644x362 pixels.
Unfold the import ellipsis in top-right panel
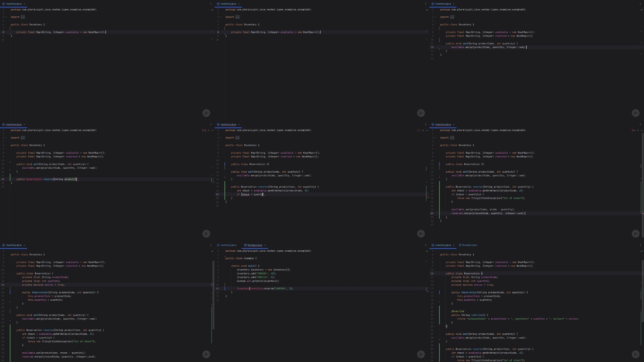pos(452,17)
